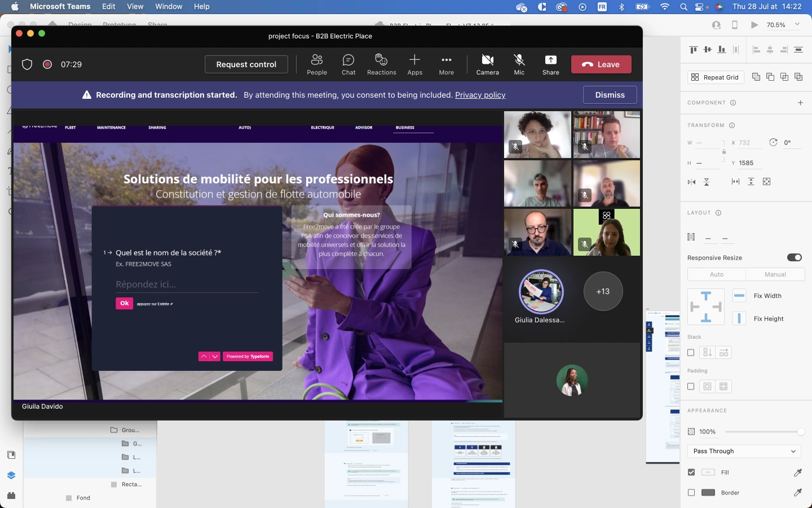Image resolution: width=812 pixels, height=508 pixels.
Task: Unmute the Mic
Action: pyautogui.click(x=519, y=64)
